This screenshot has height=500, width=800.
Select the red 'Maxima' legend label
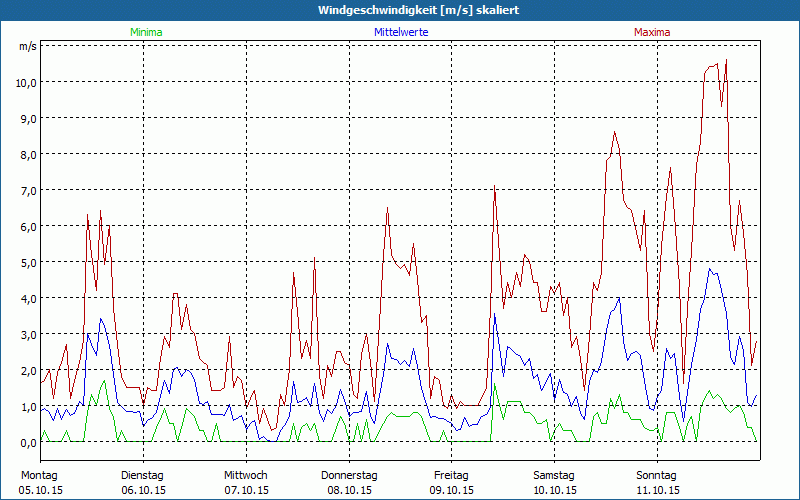tap(652, 32)
